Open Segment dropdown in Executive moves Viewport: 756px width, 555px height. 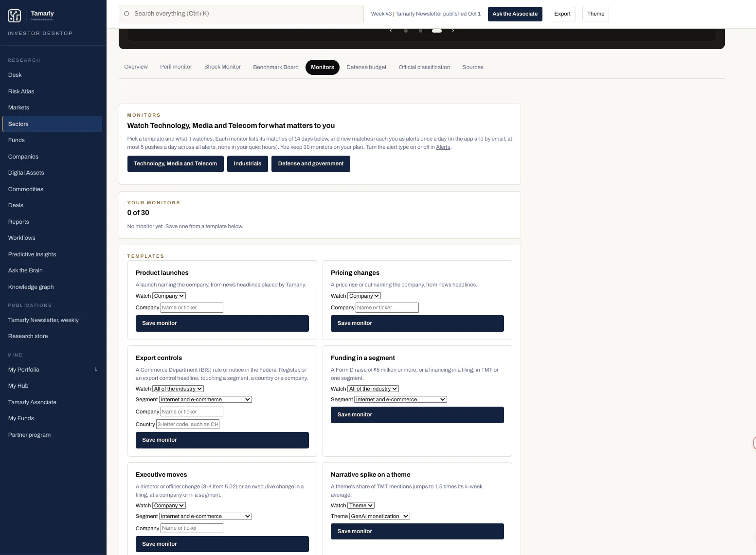click(205, 516)
